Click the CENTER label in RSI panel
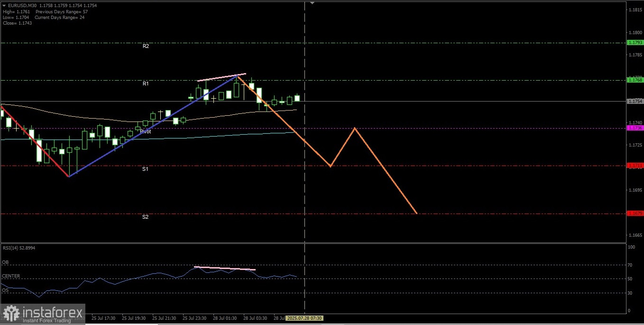Image resolution: width=644 pixels, height=325 pixels. coord(11,276)
